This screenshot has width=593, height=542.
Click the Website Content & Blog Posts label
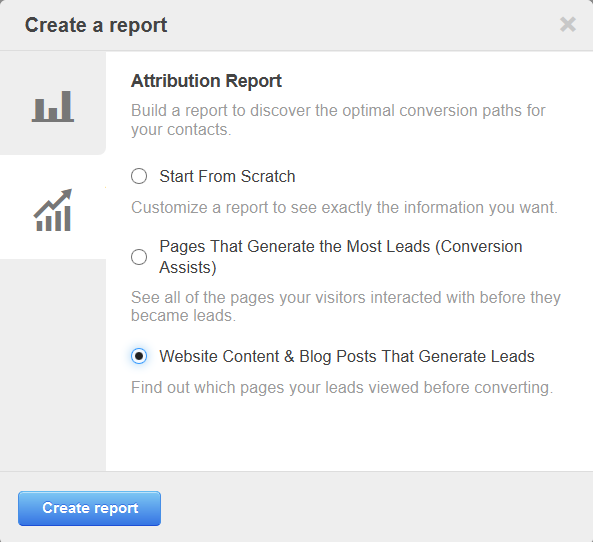tap(347, 356)
